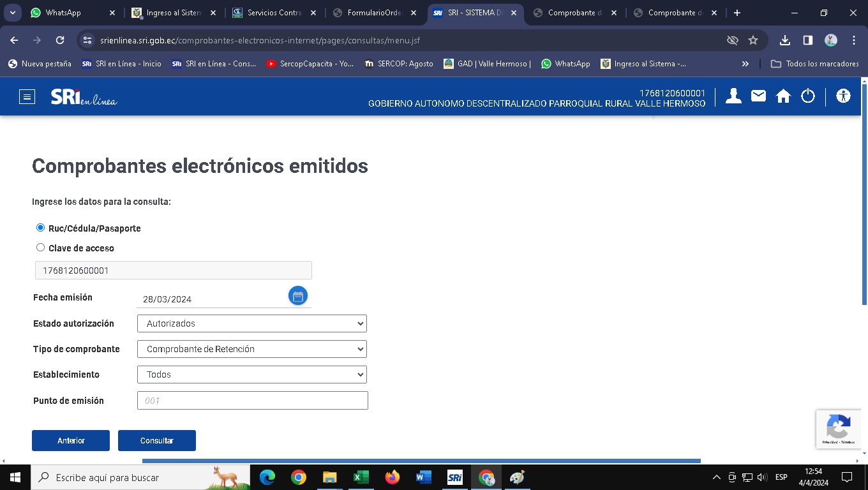Viewport: 868px width, 490px height.
Task: Open the Tipo de comprobante dropdown
Action: (251, 349)
